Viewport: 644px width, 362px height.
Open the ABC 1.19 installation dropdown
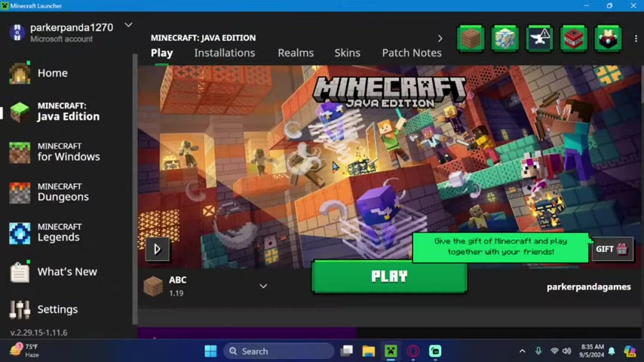coord(263,287)
